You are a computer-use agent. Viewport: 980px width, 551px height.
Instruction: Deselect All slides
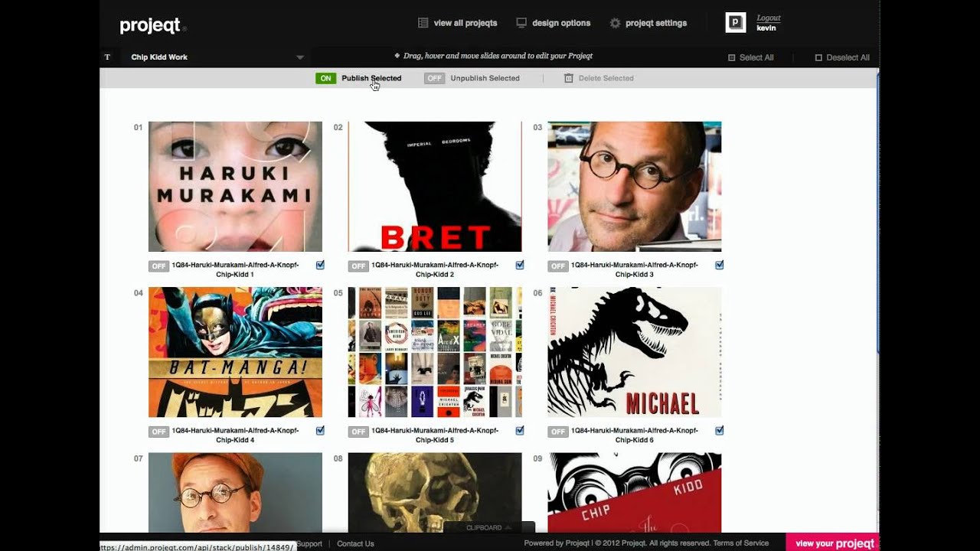[x=848, y=57]
